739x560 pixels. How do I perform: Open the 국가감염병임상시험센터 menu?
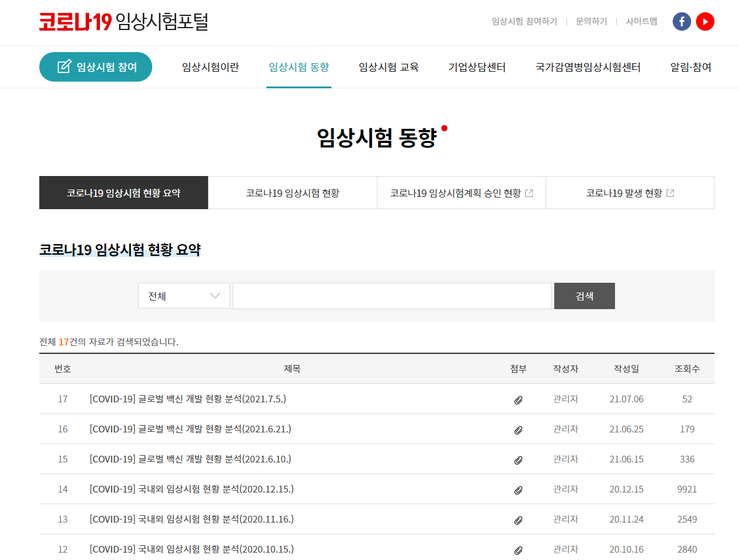click(587, 67)
